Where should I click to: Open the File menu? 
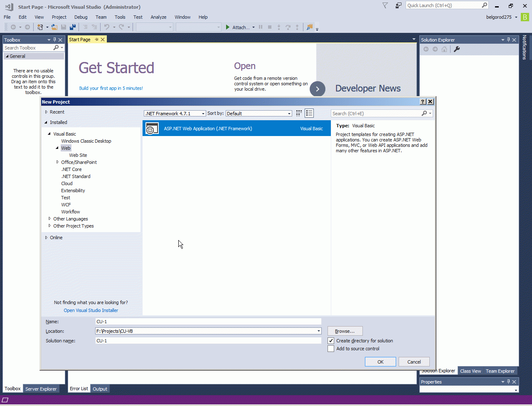click(7, 17)
